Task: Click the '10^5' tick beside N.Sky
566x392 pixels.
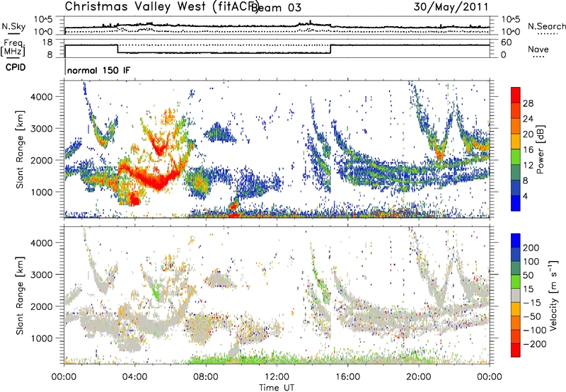Action: [43, 20]
